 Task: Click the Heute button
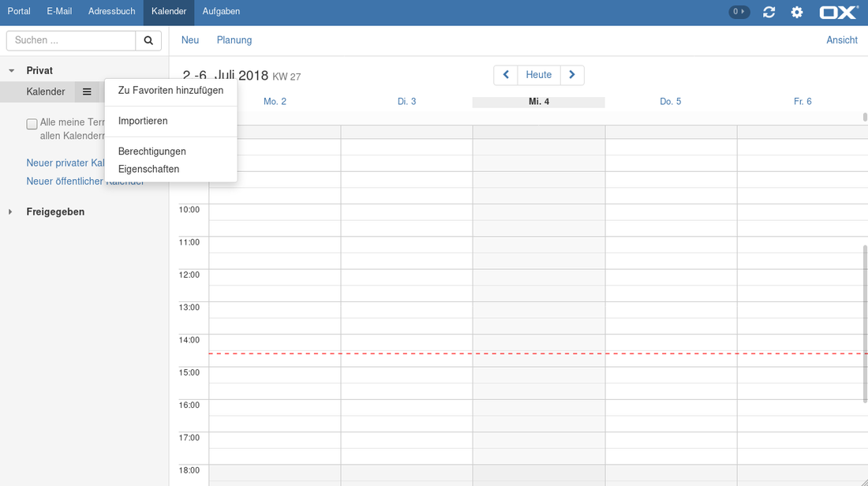pos(539,75)
